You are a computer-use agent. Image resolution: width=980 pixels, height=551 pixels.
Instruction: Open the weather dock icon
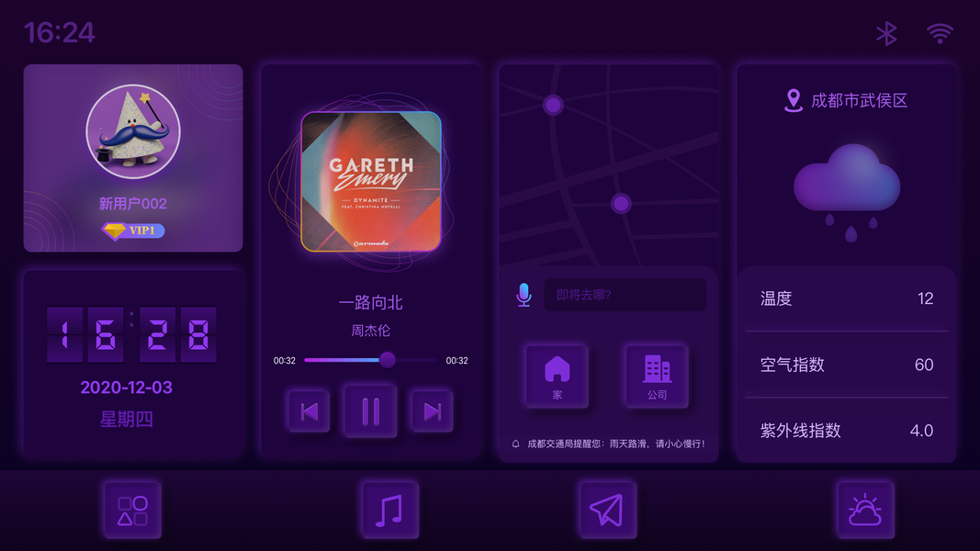pos(865,510)
